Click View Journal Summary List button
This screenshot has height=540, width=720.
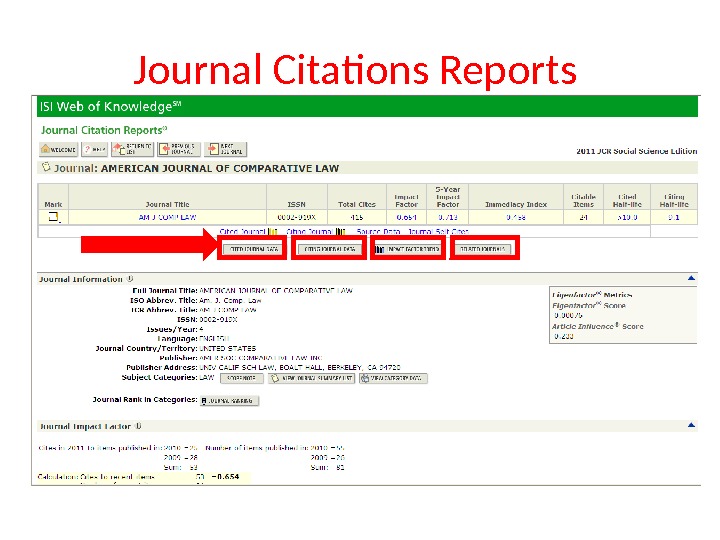pyautogui.click(x=311, y=378)
